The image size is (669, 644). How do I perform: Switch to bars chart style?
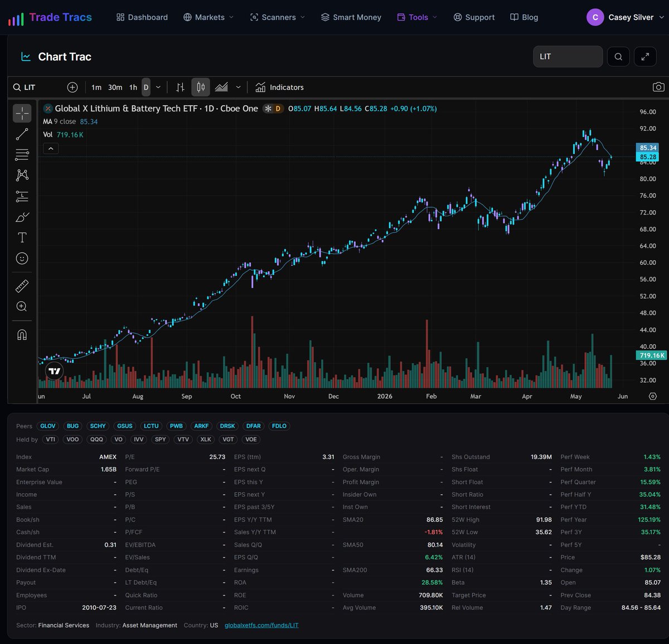pyautogui.click(x=180, y=87)
